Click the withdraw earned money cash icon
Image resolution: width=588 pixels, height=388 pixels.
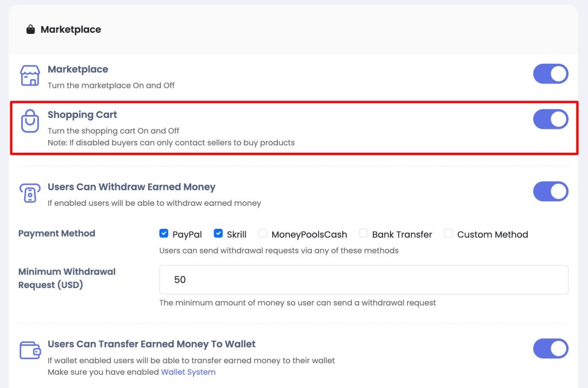pyautogui.click(x=30, y=193)
